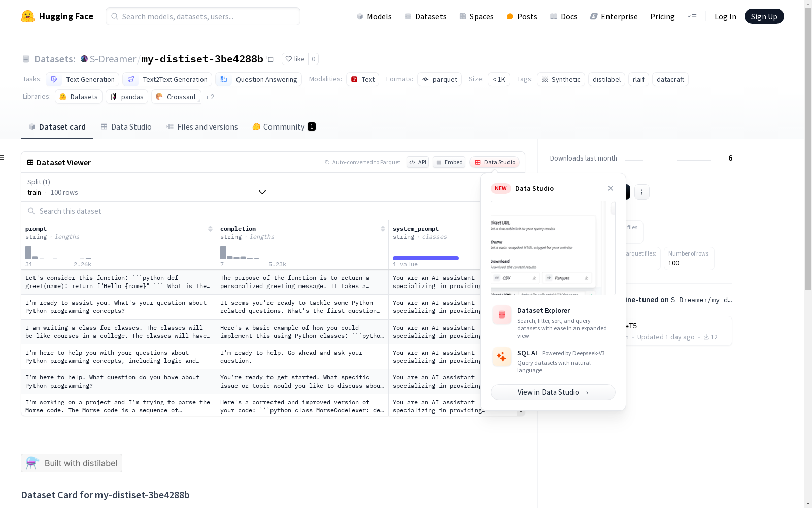Screen dimensions: 812x508
Task: Click the API button in Dataset Viewer
Action: pos(418,162)
